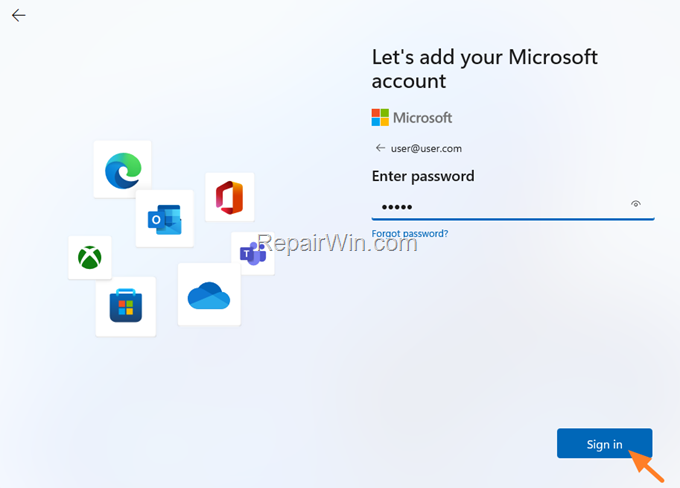Reveal password with the eye icon
The height and width of the screenshot is (488, 680).
click(x=636, y=204)
